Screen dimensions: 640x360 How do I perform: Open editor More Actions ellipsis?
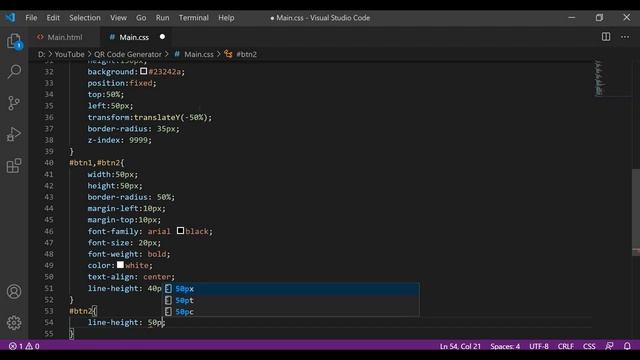[x=625, y=37]
